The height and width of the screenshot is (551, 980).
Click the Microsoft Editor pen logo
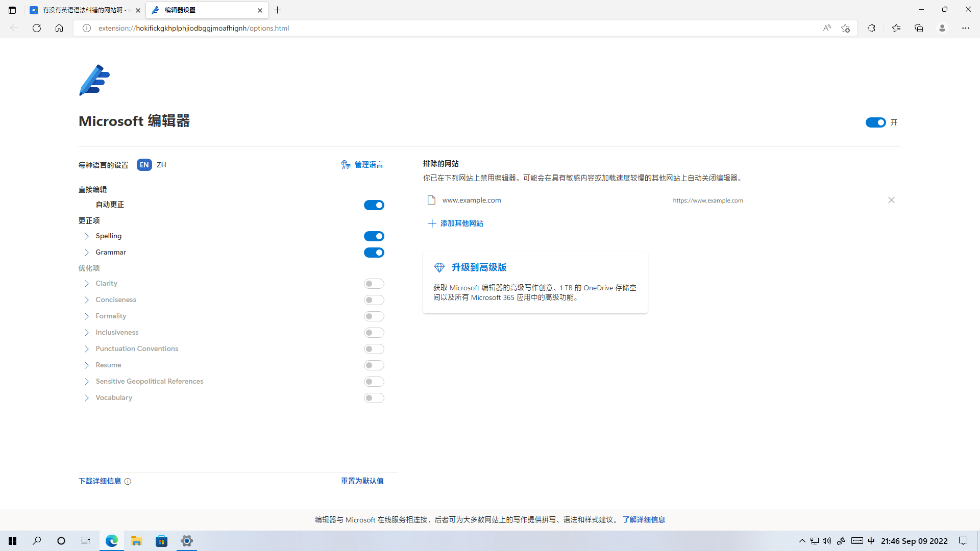(94, 80)
